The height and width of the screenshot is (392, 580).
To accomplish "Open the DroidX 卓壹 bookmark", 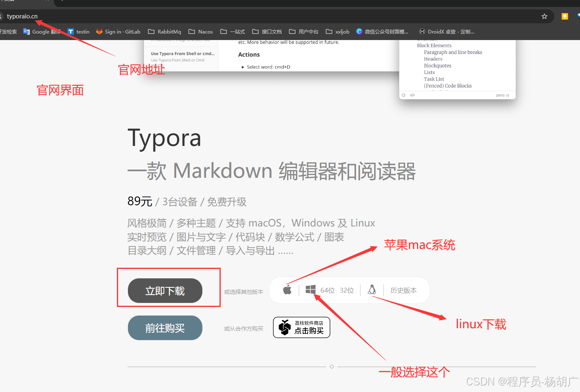I will pos(447,31).
